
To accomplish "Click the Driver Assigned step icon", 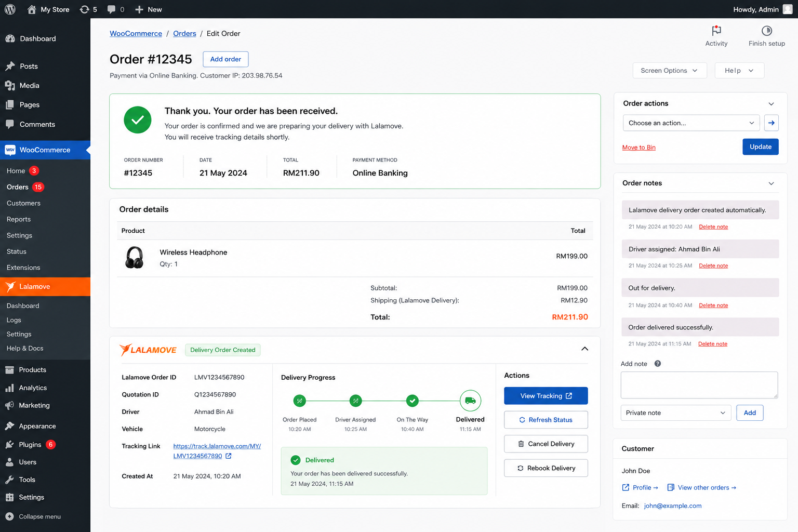I will coord(355,401).
